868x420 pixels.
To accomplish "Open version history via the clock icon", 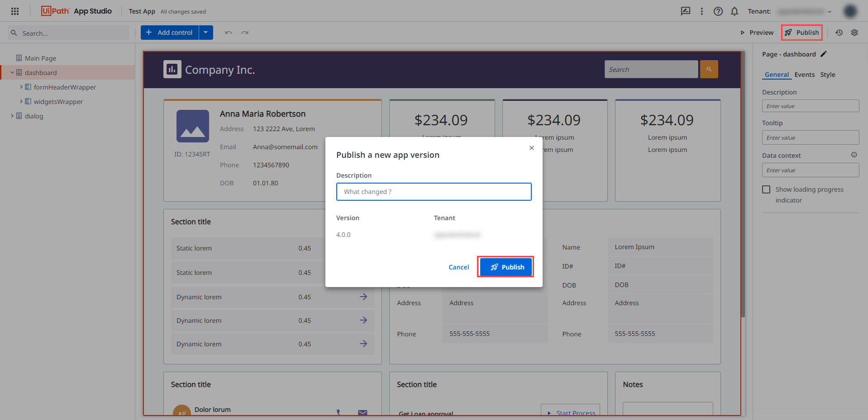I will pyautogui.click(x=839, y=32).
